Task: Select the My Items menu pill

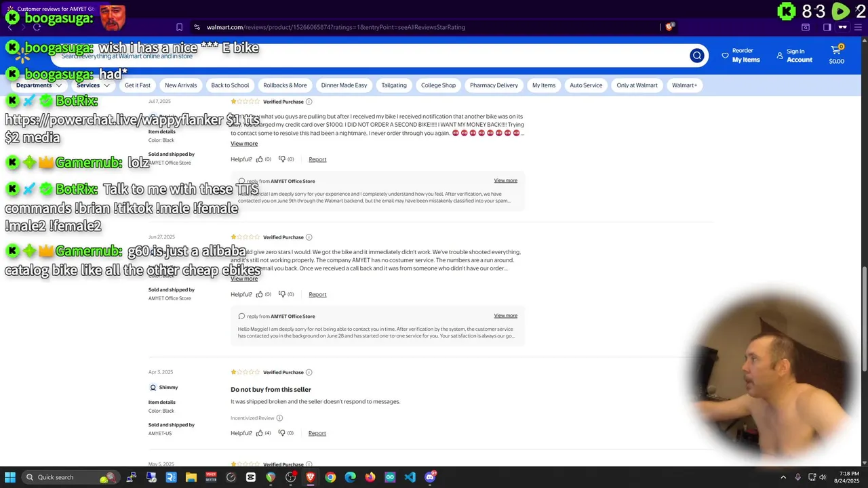Action: 544,85
